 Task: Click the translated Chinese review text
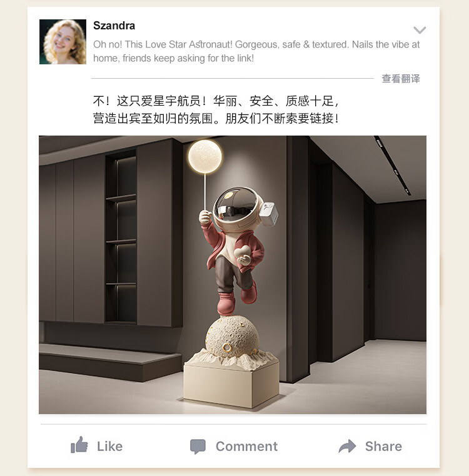click(x=216, y=109)
